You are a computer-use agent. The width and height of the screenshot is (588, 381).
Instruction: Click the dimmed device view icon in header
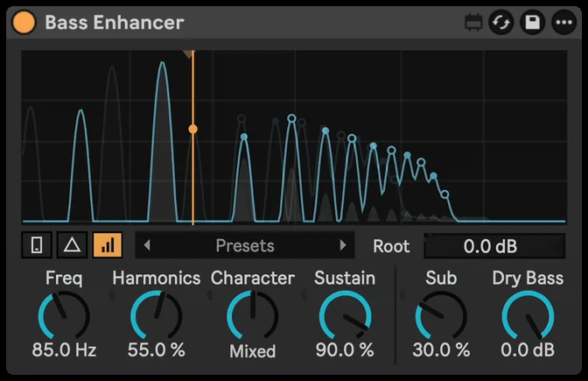point(473,23)
